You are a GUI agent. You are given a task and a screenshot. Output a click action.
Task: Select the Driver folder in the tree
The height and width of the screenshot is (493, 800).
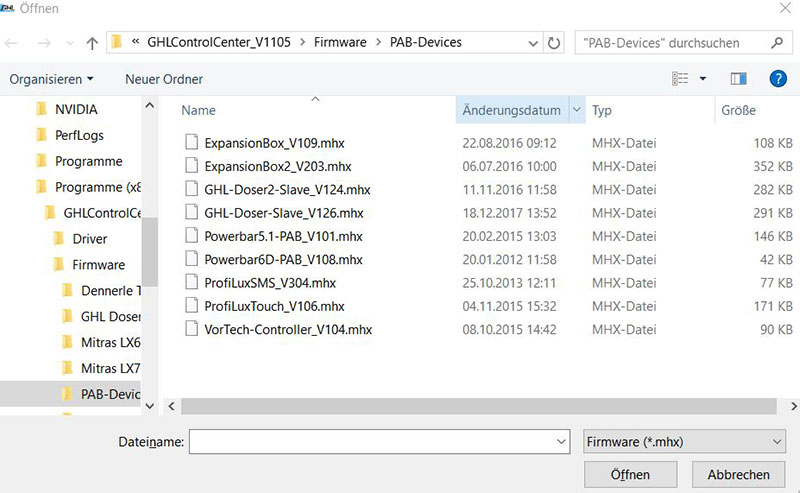89,239
